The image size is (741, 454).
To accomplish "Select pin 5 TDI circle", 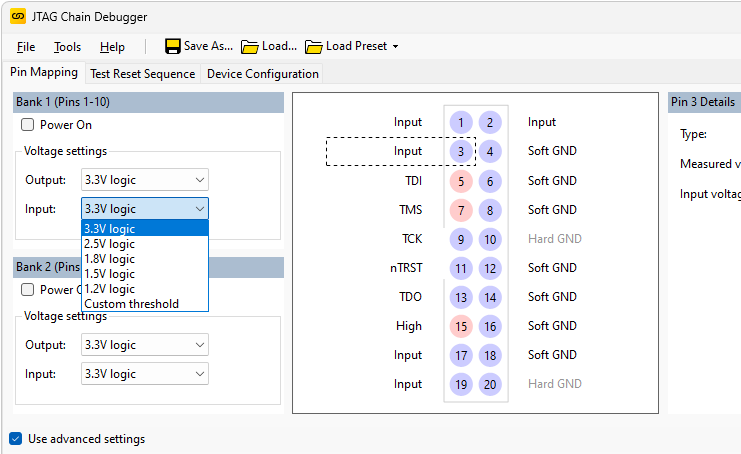I will point(460,181).
